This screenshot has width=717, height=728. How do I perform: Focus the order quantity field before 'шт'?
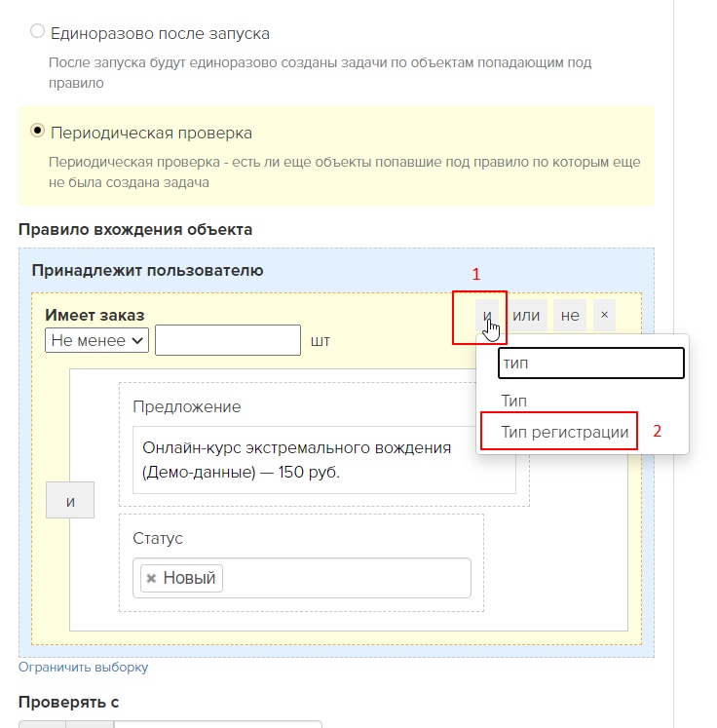click(228, 340)
